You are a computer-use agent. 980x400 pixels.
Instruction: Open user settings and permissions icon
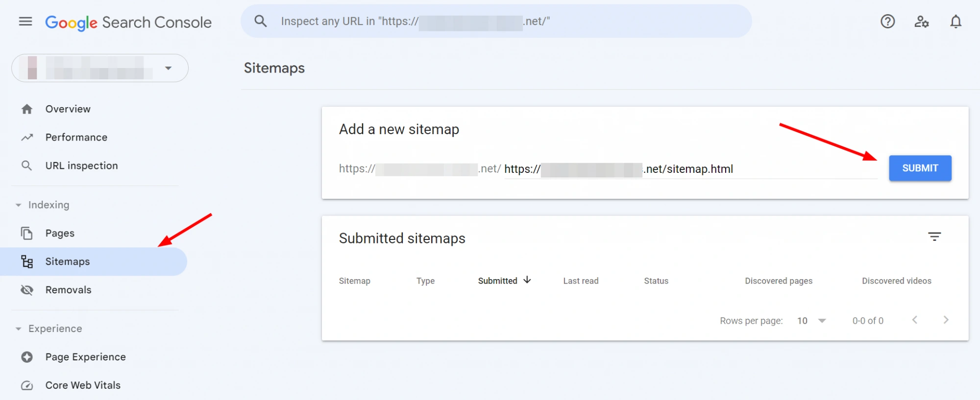pos(921,22)
